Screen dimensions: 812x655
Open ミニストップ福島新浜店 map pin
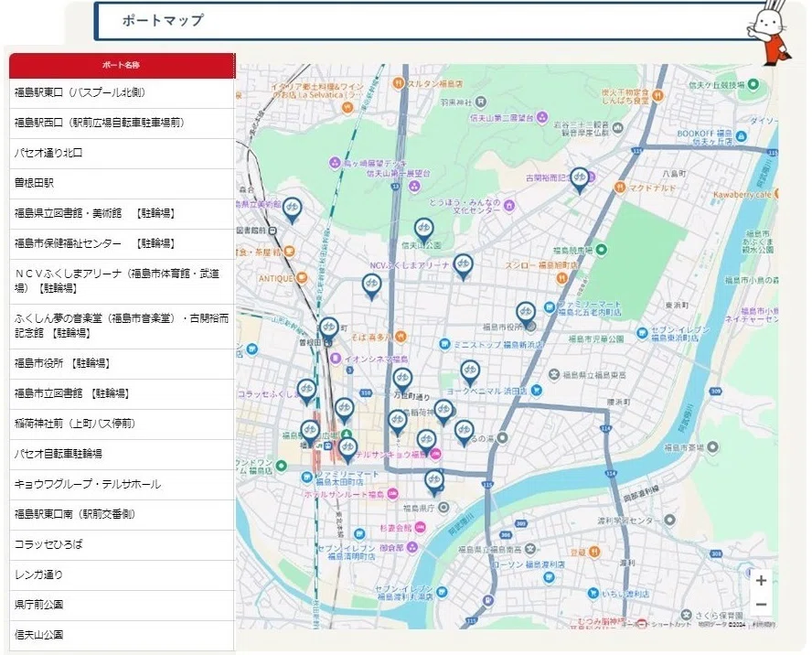coord(444,344)
